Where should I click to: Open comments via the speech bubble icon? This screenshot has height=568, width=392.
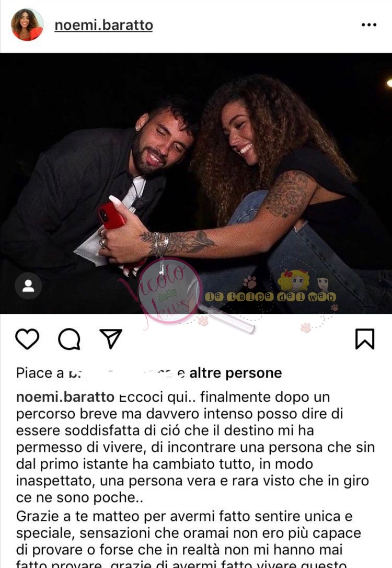[69, 339]
